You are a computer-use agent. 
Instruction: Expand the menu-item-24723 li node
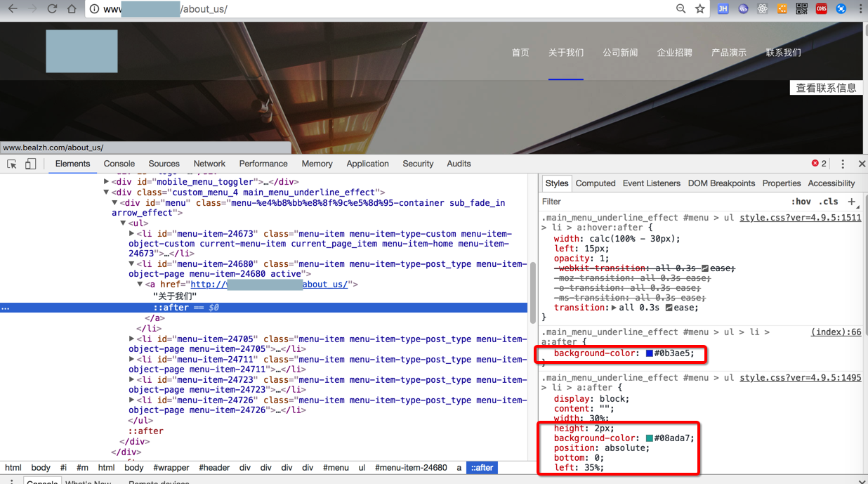point(132,380)
